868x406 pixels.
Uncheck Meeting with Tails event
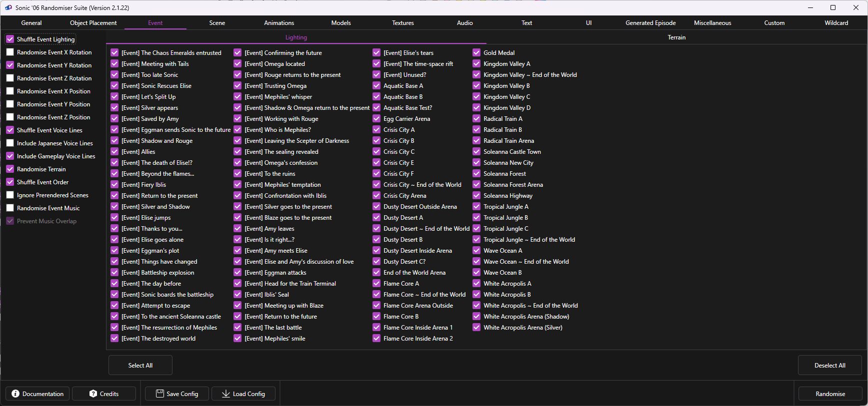114,63
